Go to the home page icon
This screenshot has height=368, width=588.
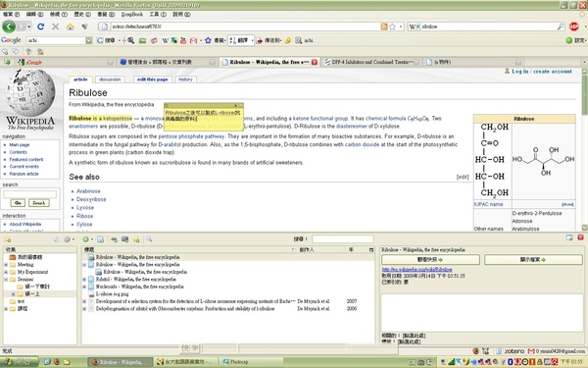[x=70, y=26]
